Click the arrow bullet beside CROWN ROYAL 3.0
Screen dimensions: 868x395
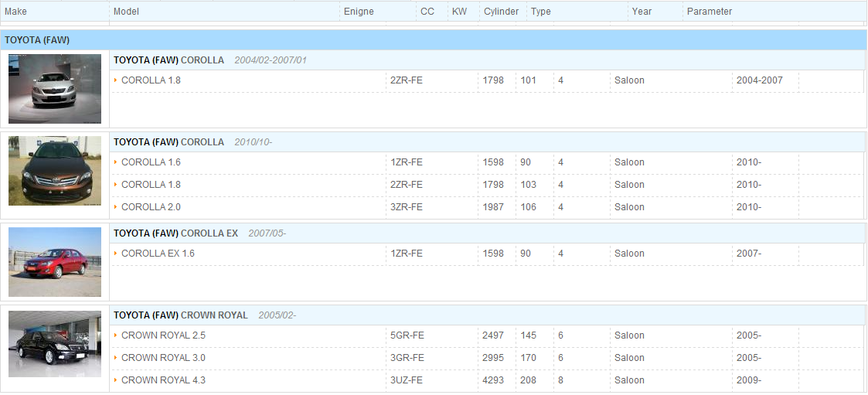pyautogui.click(x=116, y=358)
